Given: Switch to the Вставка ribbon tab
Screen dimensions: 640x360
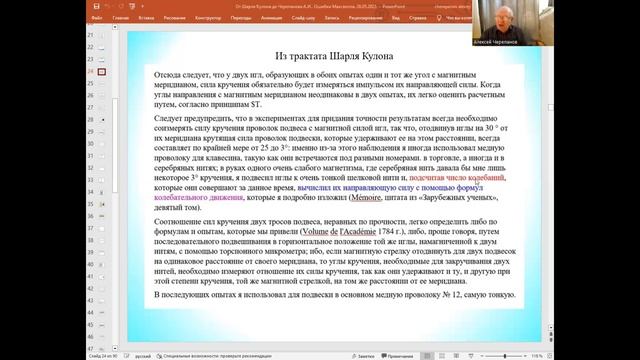Looking at the screenshot, I should tap(146, 18).
